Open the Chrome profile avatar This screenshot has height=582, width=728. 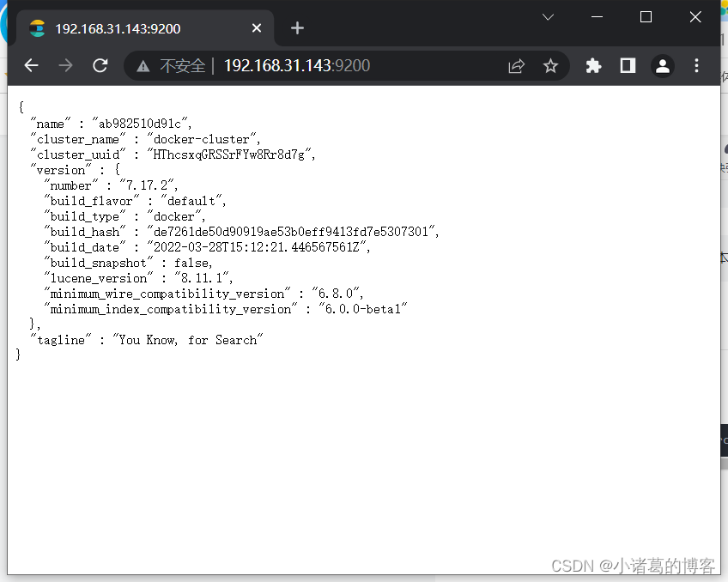coord(662,65)
